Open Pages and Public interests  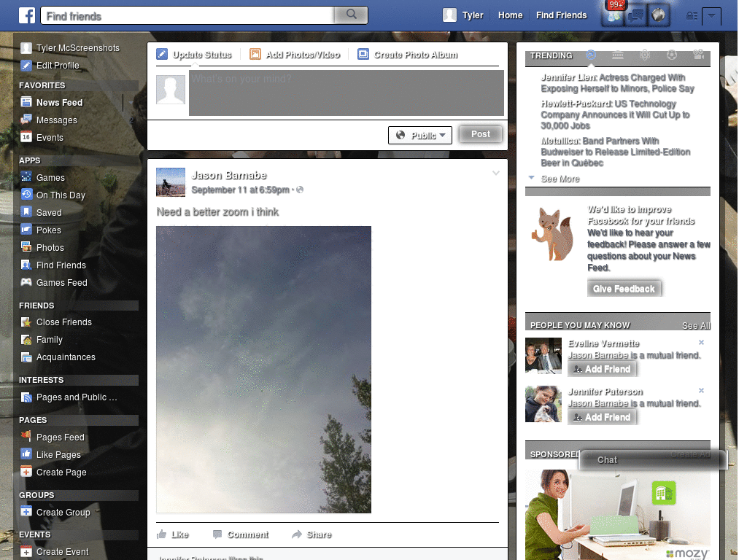pos(69,397)
